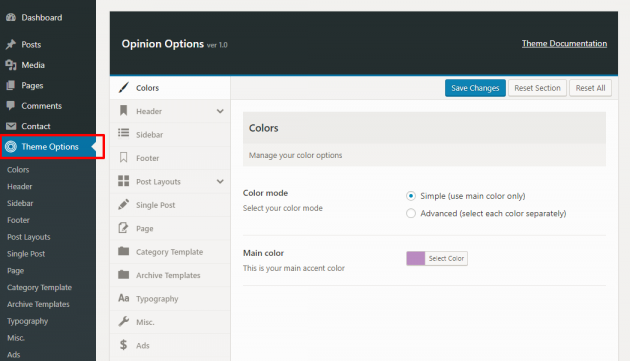Open the Category Template options tab
Screen dimensions: 630x361
(170, 252)
